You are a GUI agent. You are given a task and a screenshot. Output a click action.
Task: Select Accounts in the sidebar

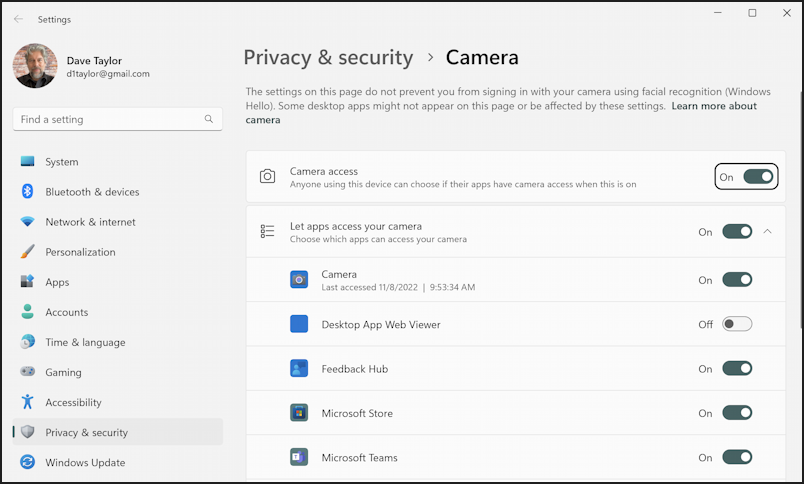point(117,312)
